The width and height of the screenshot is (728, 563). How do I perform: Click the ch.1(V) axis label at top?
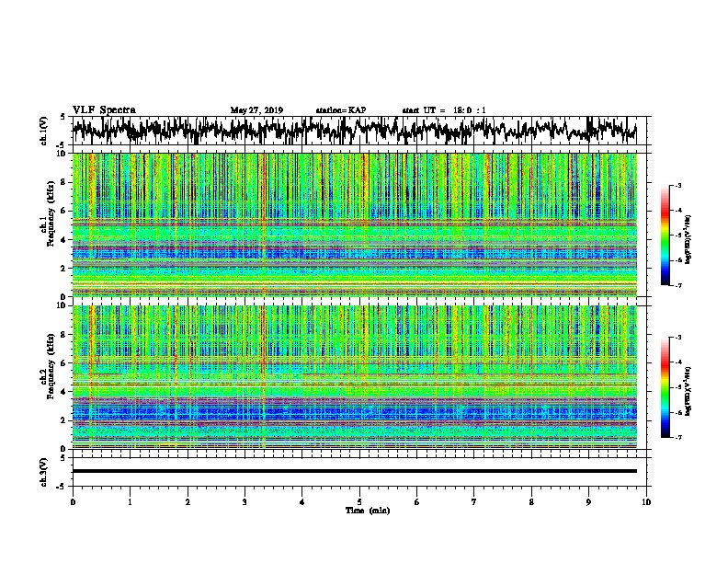click(44, 131)
